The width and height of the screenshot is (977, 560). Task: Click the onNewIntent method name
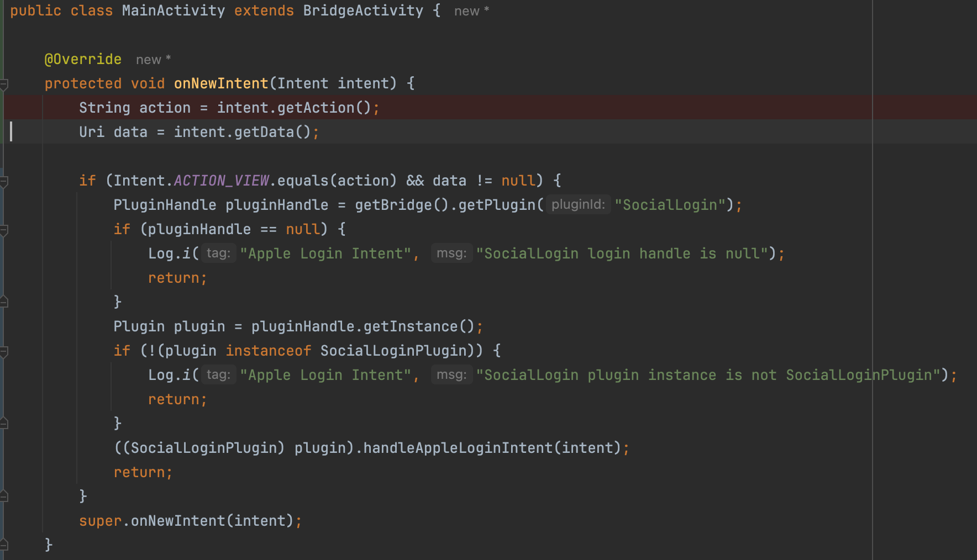pyautogui.click(x=220, y=83)
